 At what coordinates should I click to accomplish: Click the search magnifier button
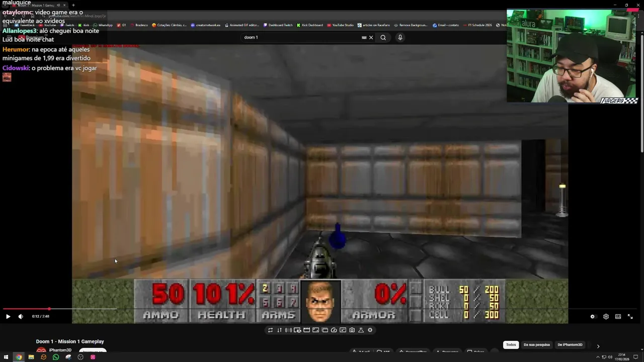point(383,37)
